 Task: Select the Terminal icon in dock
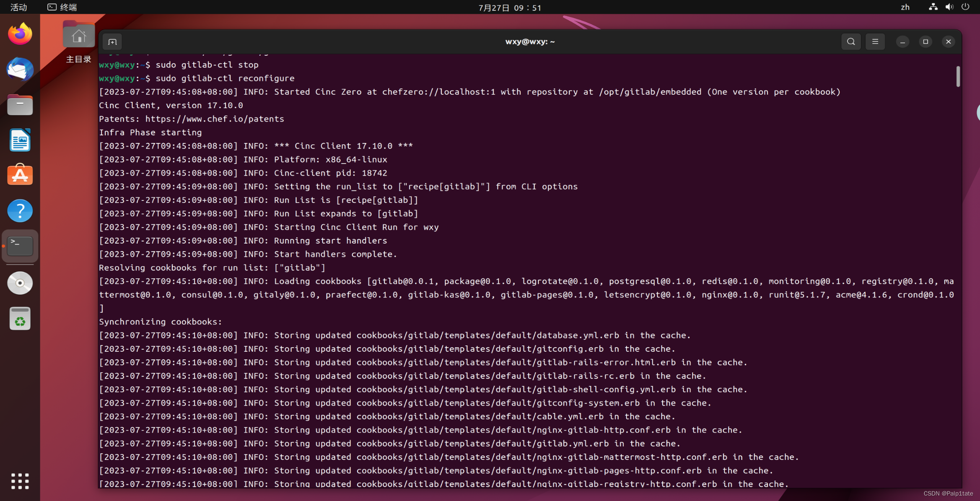tap(20, 246)
